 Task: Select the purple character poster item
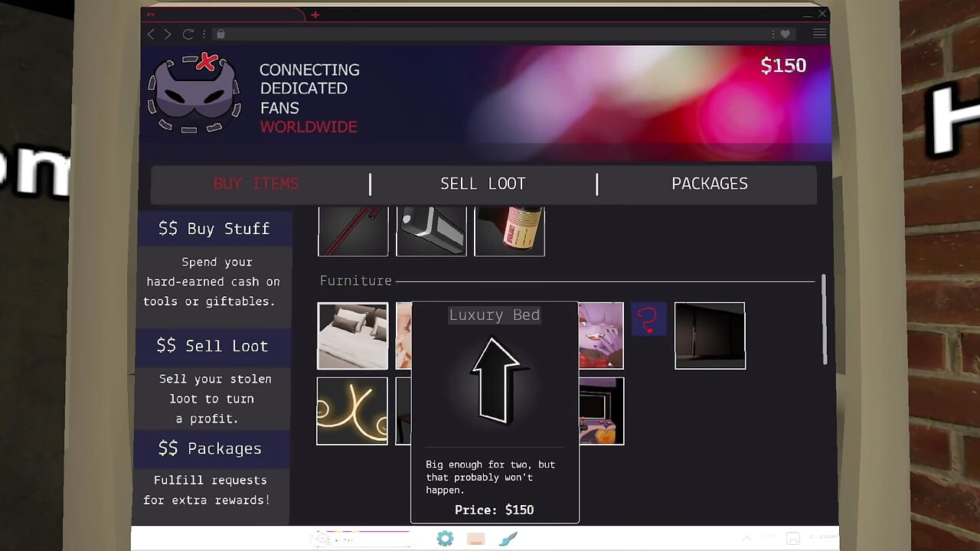point(602,336)
